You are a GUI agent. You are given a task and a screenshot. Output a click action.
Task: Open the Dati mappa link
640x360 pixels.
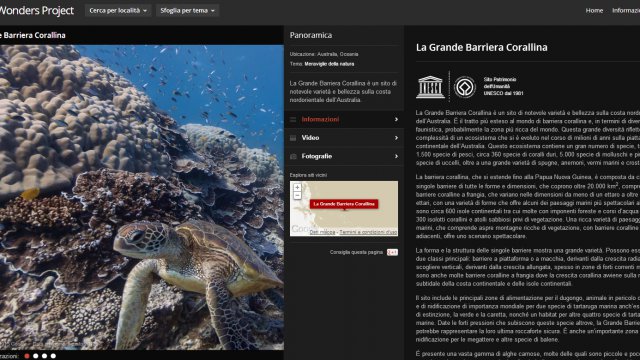coord(322,232)
